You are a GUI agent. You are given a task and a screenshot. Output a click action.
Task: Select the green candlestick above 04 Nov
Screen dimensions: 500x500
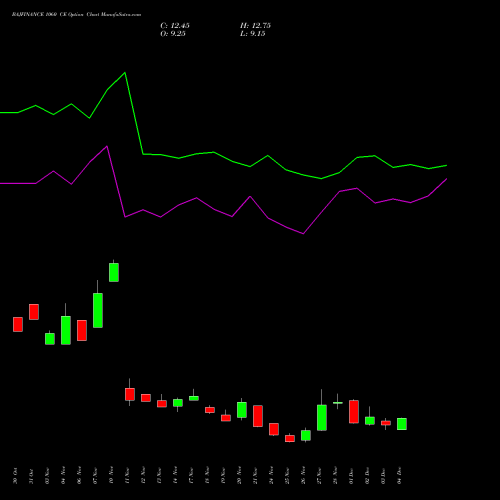[66, 330]
